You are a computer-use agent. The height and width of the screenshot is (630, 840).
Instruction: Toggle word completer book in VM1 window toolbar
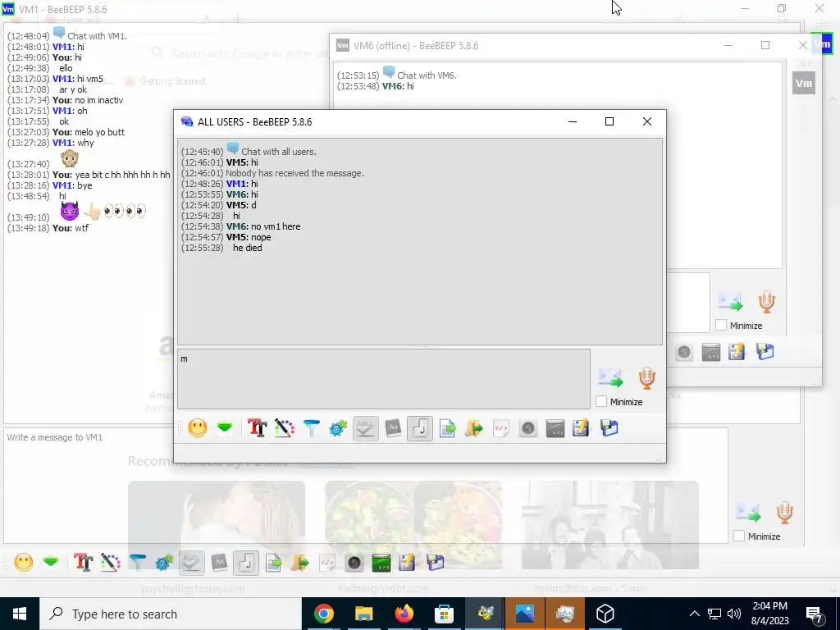[219, 563]
